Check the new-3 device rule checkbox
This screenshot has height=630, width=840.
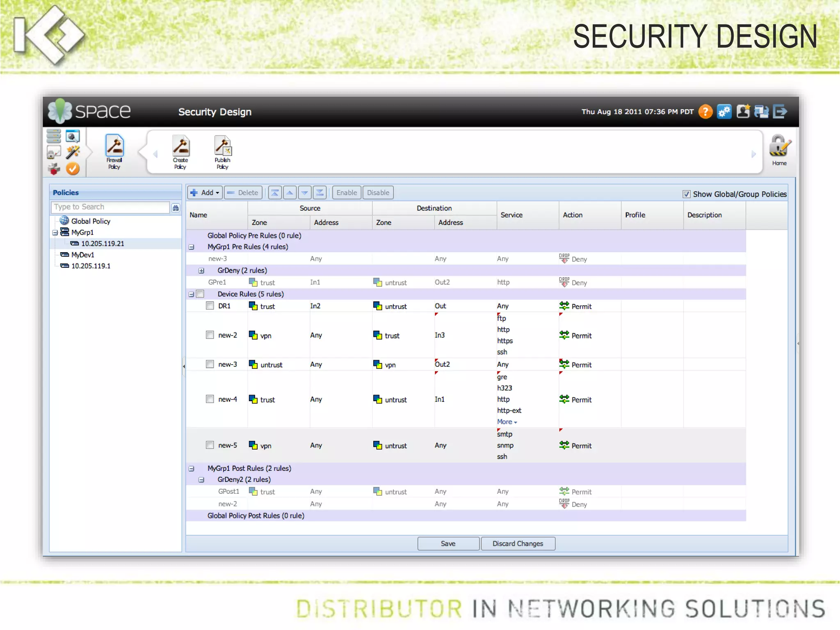(x=210, y=364)
